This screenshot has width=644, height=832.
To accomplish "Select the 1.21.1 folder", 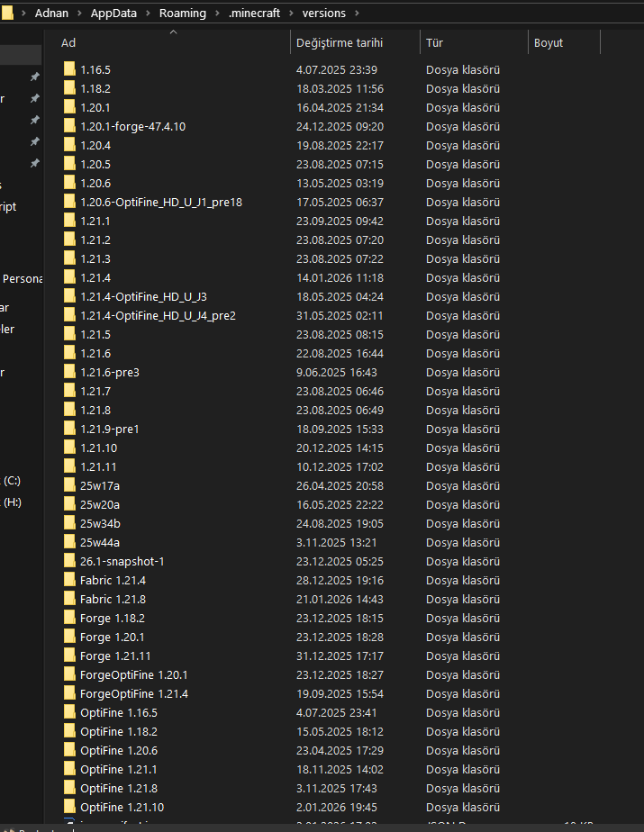I will tap(95, 222).
